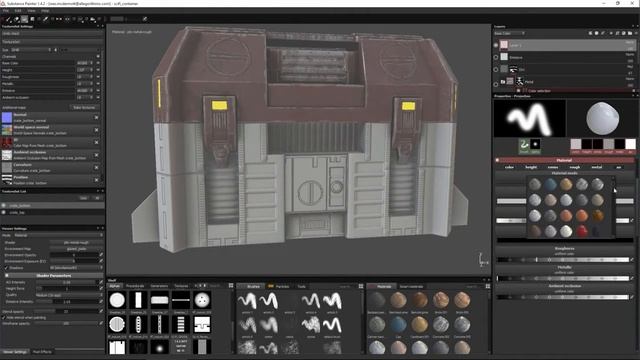The height and width of the screenshot is (360, 640).
Task: Click the Normal map thumbnail
Action: pos(7,118)
